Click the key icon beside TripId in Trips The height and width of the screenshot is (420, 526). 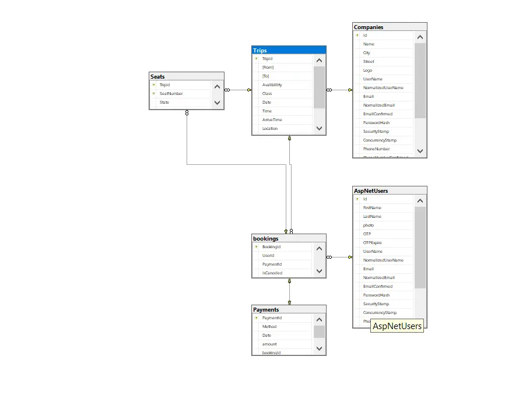[257, 58]
